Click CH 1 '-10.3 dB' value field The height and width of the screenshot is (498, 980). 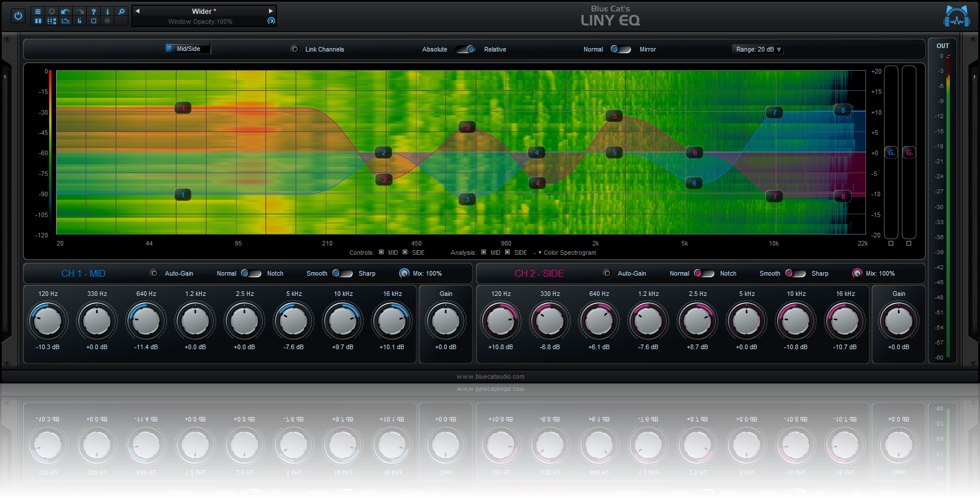click(x=48, y=347)
